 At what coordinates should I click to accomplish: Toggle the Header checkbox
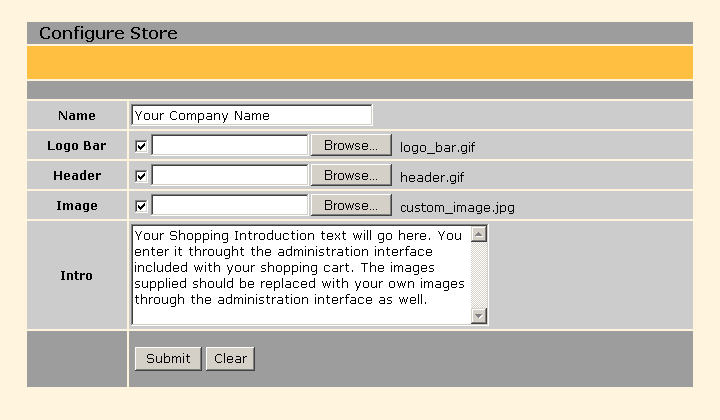(x=141, y=176)
